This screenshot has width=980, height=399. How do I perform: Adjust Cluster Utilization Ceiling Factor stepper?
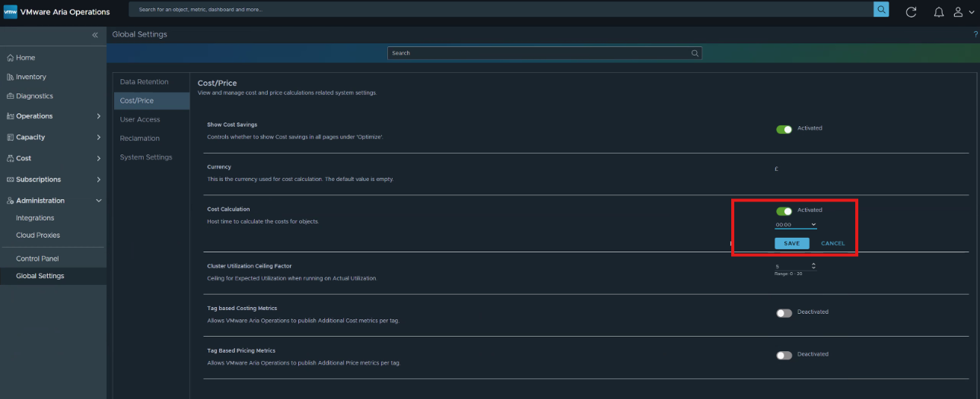coord(813,266)
